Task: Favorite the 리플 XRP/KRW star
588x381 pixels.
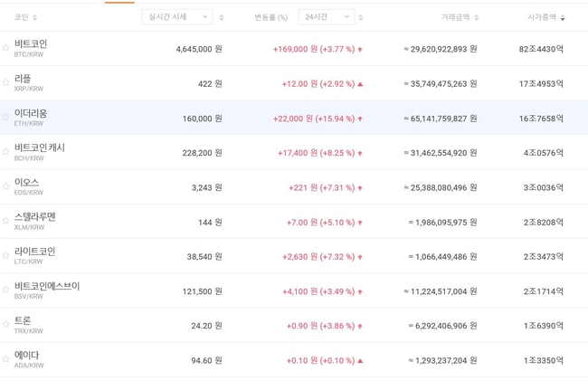Action: click(5, 82)
